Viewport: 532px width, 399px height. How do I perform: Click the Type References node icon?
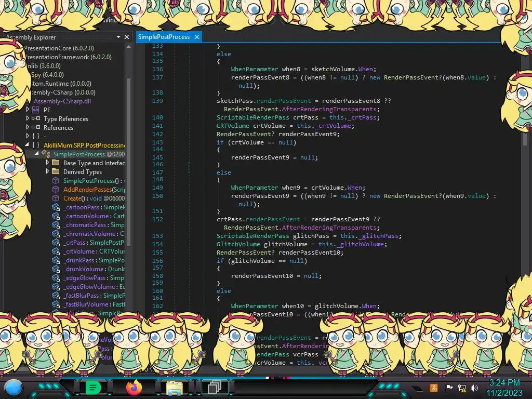point(36,119)
